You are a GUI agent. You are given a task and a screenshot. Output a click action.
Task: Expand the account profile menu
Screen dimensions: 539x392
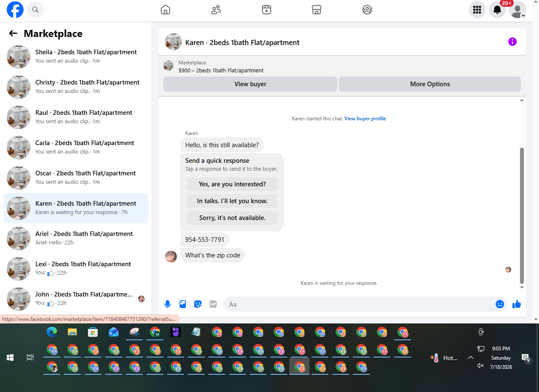click(518, 10)
